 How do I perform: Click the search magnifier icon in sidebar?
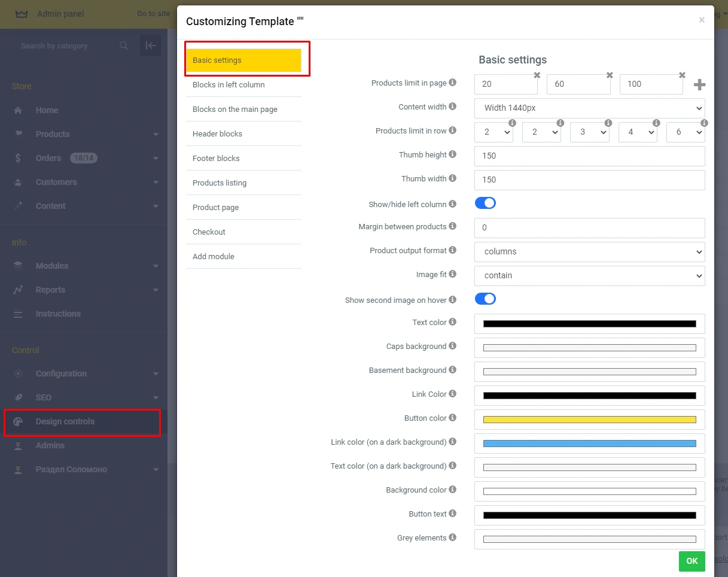pos(124,45)
